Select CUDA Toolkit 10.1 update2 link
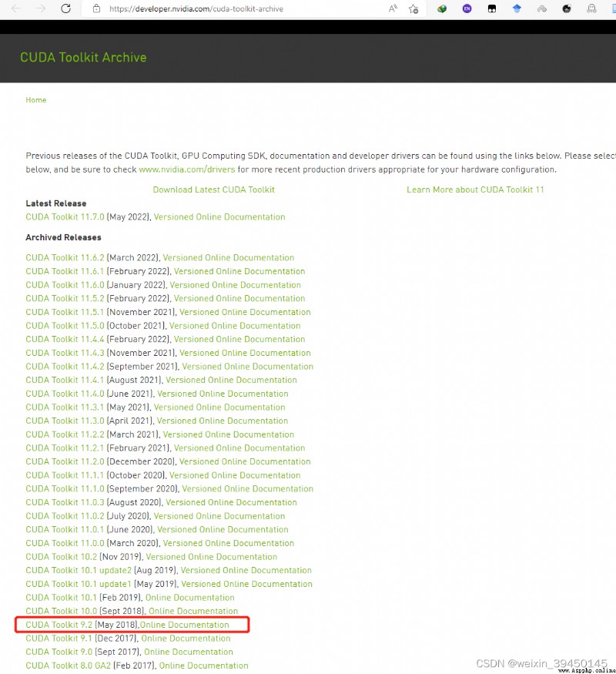The width and height of the screenshot is (616, 674). click(79, 571)
